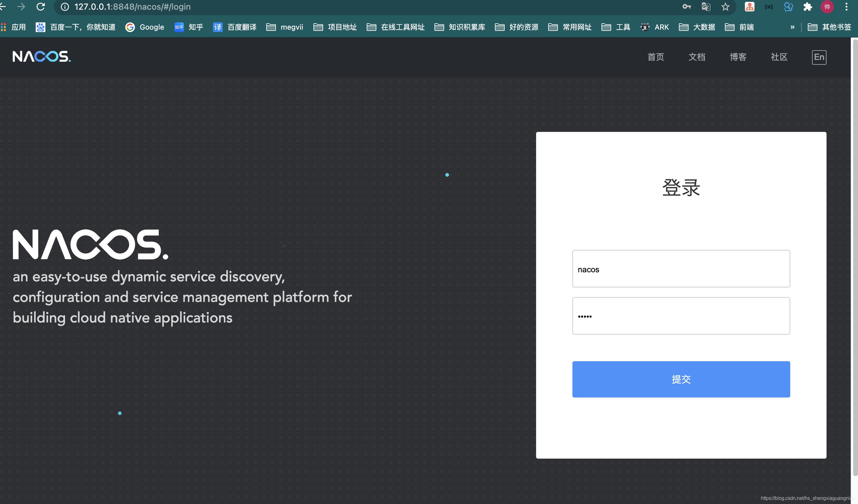Open the Extensions puzzle piece menu
This screenshot has height=504, width=858.
pyautogui.click(x=807, y=6)
